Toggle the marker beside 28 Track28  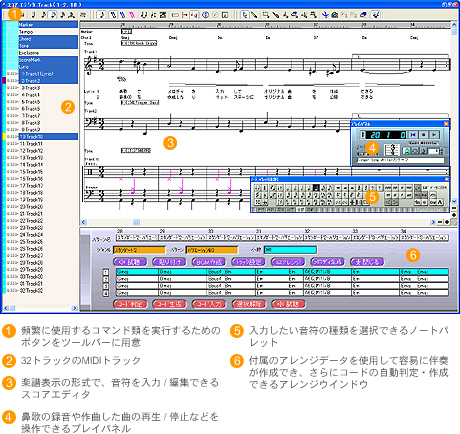12,263
